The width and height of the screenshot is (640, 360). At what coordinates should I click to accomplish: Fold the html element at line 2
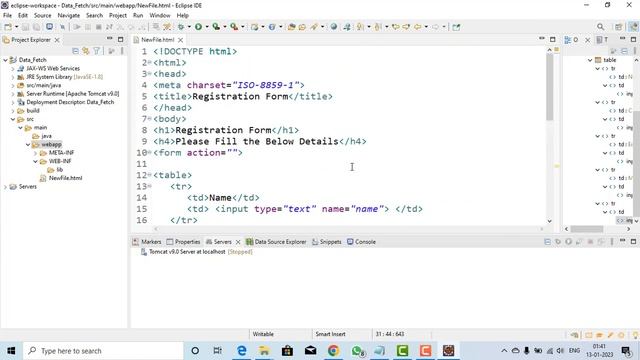150,62
